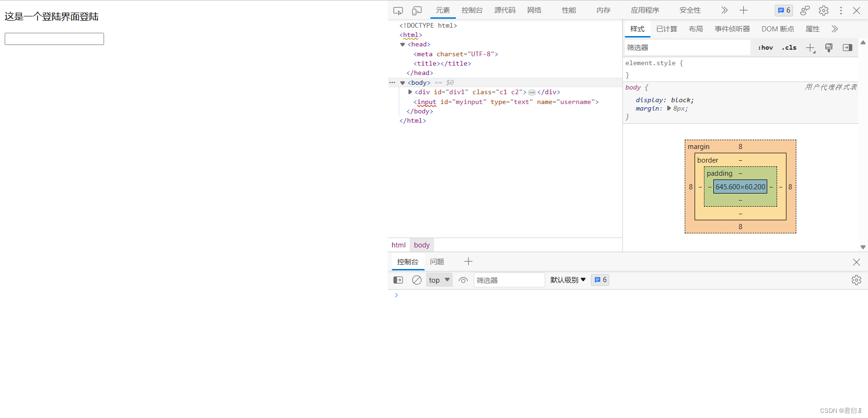This screenshot has height=418, width=868.
Task: Close the console drawer
Action: coord(856,262)
